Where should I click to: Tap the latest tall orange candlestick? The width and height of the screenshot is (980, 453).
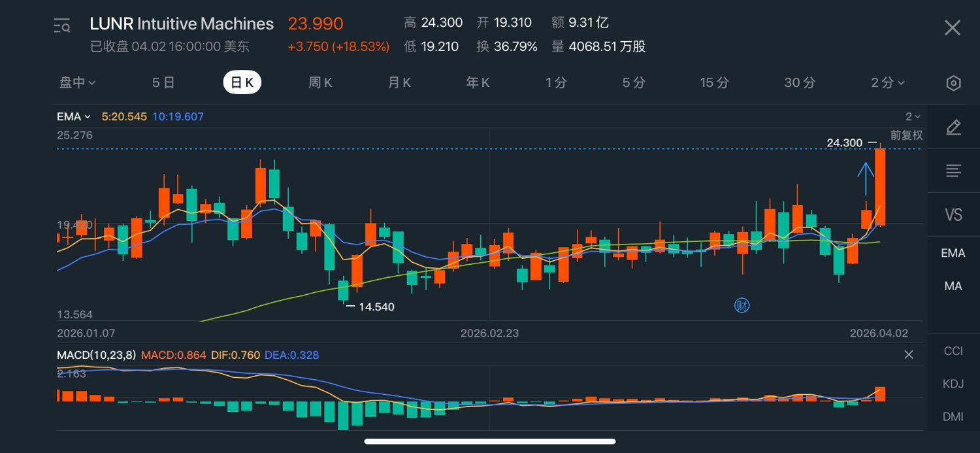(880, 187)
